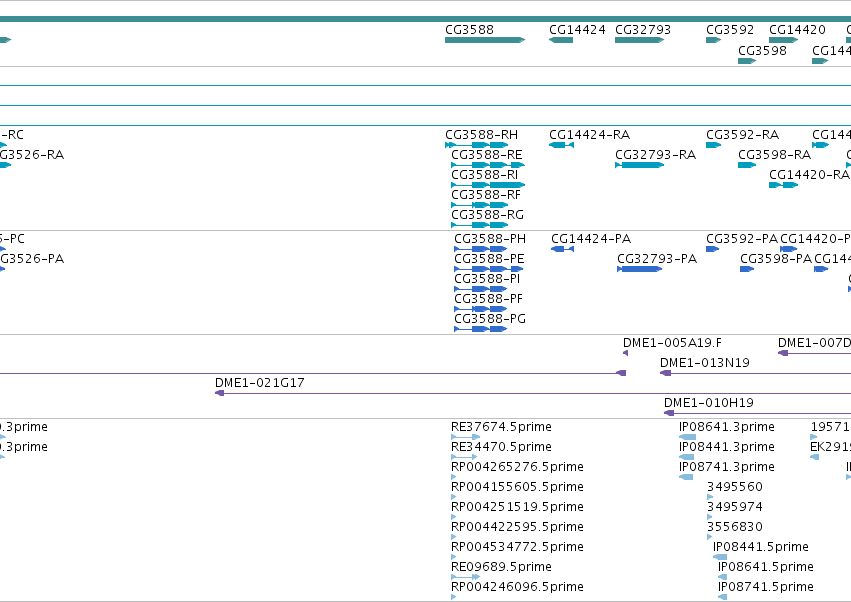Open EST RP004265276.5prime
Screen dimensions: 851x602
(454, 477)
